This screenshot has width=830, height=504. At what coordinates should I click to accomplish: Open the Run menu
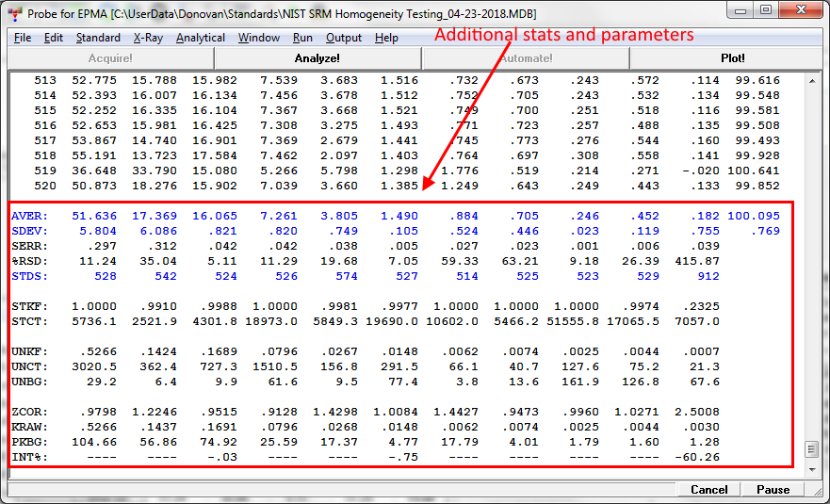point(302,38)
